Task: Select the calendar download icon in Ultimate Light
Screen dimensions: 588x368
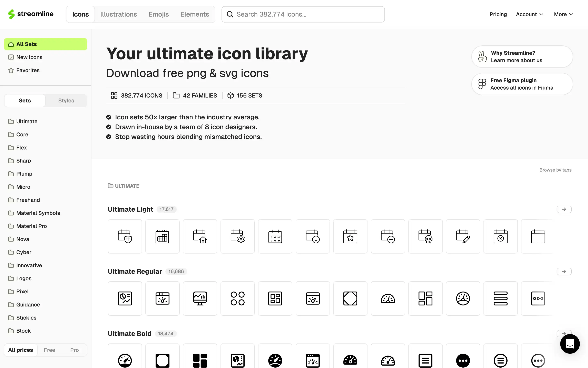Action: [x=313, y=236]
